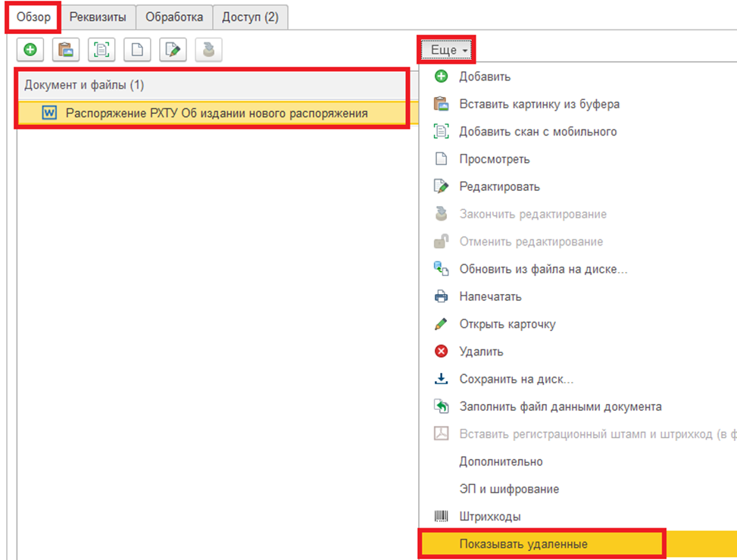Open the Обработка tab
This screenshot has height=560, width=737.
(x=174, y=17)
